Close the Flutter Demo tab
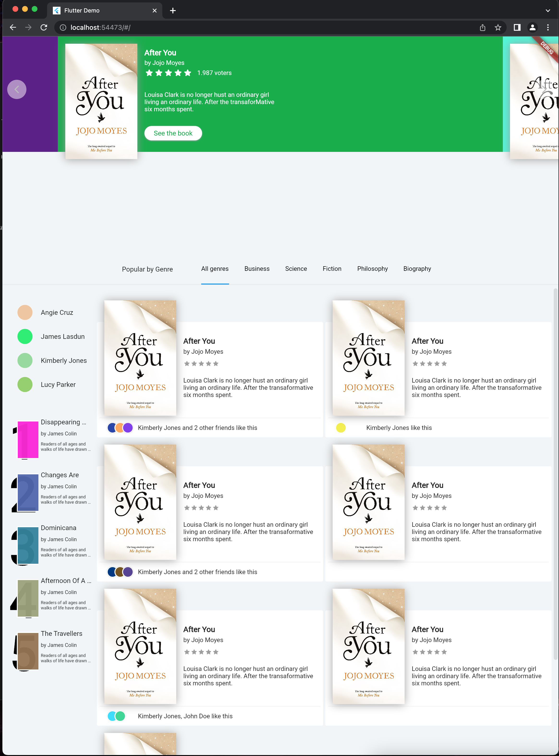Screen dimensions: 559x756 (x=155, y=11)
